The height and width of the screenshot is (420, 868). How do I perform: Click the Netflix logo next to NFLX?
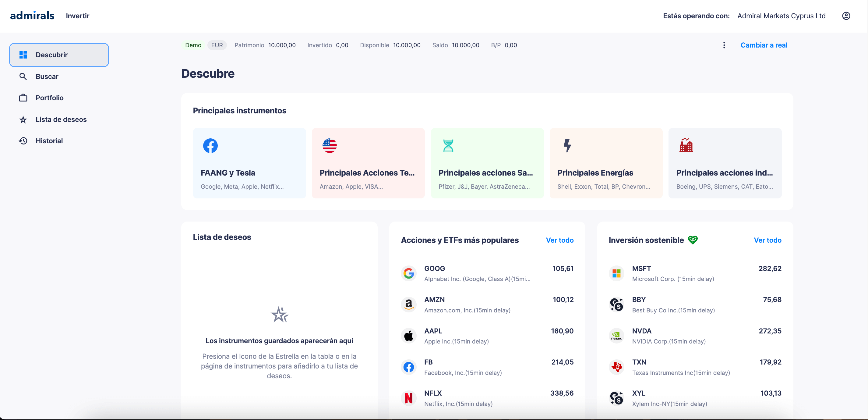click(409, 398)
